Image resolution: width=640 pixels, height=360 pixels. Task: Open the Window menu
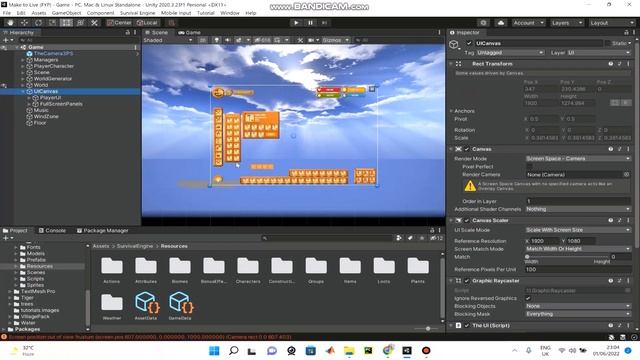tap(230, 13)
